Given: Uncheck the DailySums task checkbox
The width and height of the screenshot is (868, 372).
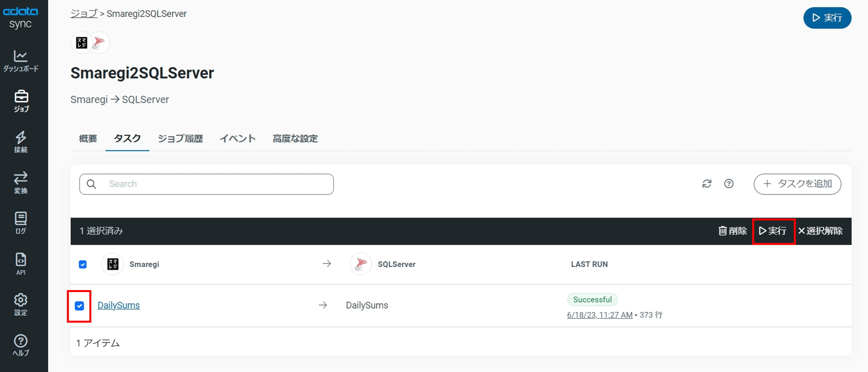Looking at the screenshot, I should [x=80, y=306].
